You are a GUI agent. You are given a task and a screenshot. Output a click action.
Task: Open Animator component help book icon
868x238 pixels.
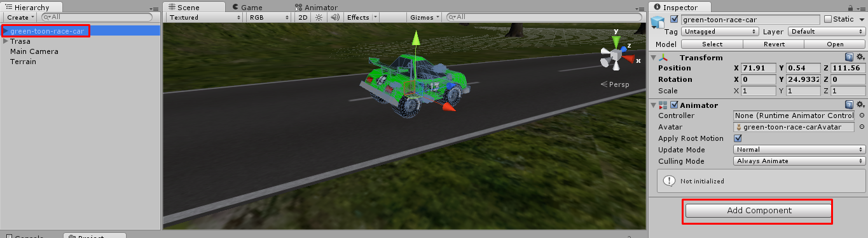(849, 105)
